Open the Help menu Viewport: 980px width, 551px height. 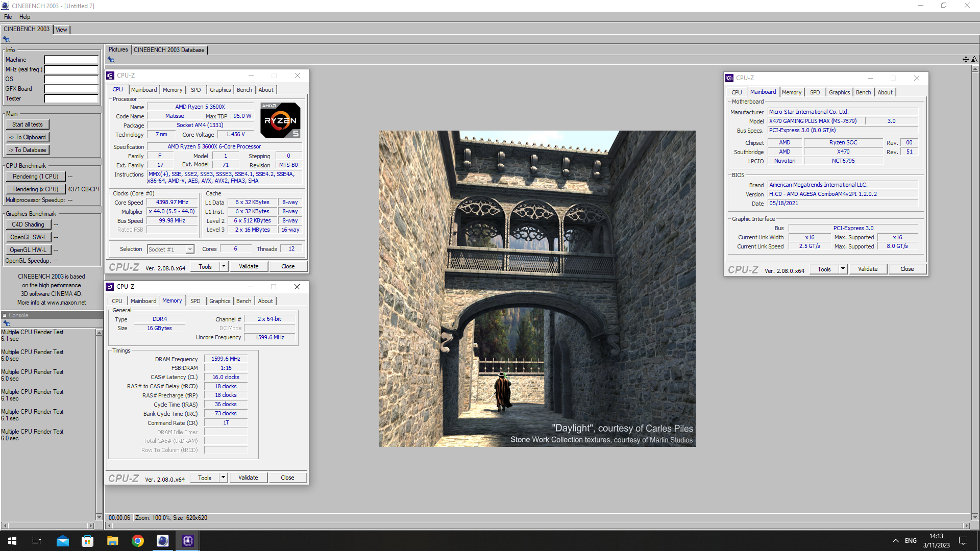pos(25,17)
